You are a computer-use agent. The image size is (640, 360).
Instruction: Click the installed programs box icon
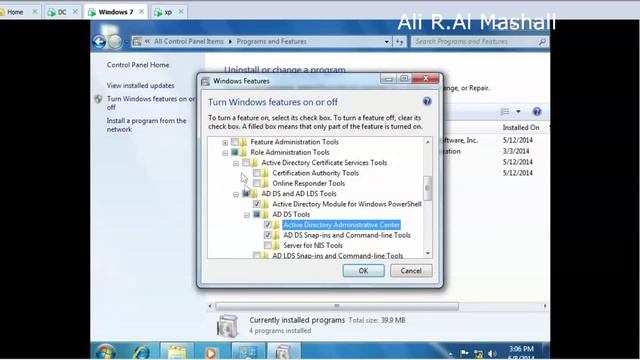pos(228,326)
